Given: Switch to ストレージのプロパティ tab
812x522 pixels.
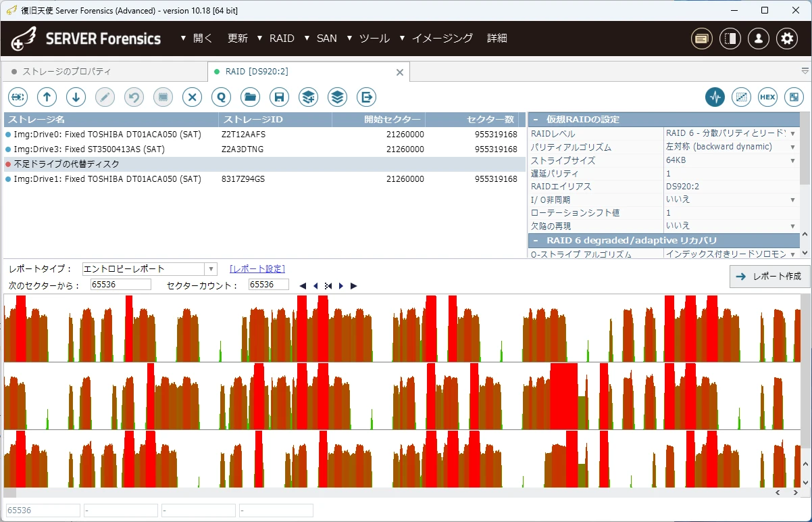Looking at the screenshot, I should pos(104,71).
